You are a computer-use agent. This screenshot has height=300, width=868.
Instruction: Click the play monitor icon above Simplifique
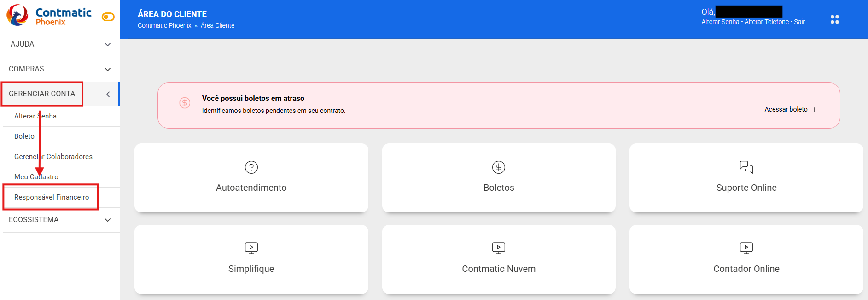tap(251, 248)
